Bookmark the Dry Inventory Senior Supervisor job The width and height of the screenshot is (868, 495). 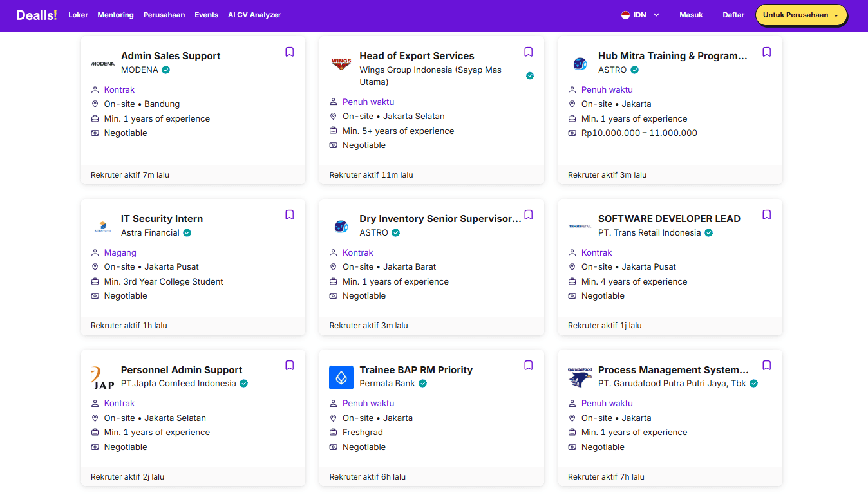tap(529, 215)
